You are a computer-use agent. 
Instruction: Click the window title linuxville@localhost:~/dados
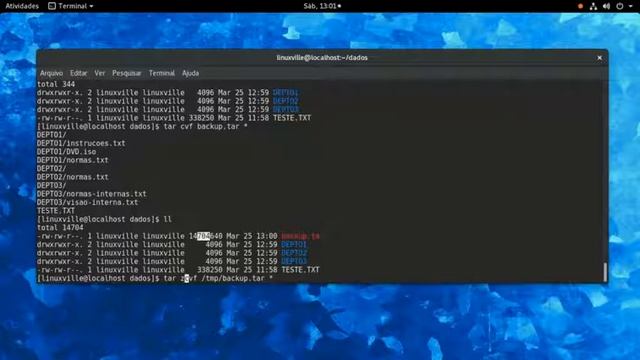(x=322, y=58)
